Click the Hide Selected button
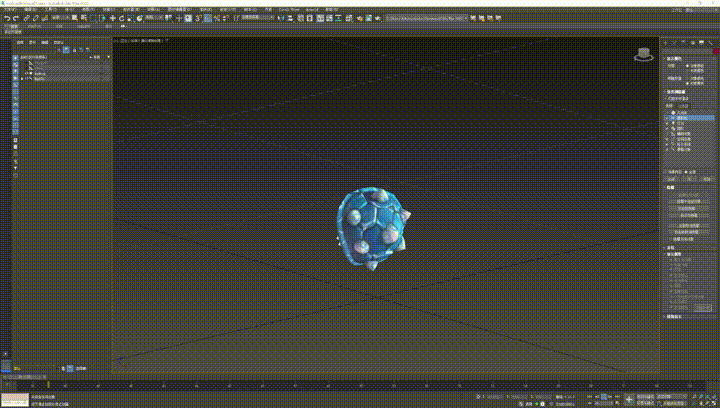The width and height of the screenshot is (720, 408). click(x=688, y=195)
